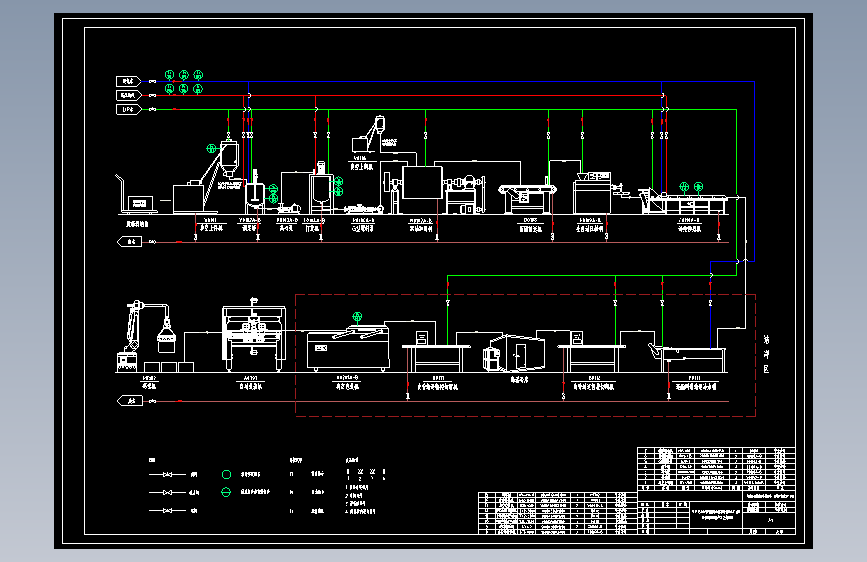Click the upper row drain outlet tag
The width and height of the screenshot is (867, 562).
pos(130,242)
